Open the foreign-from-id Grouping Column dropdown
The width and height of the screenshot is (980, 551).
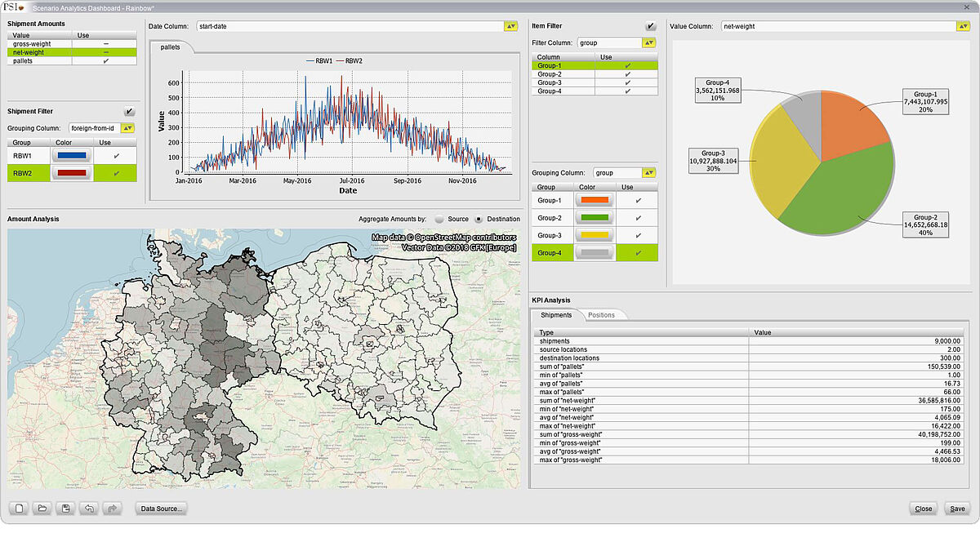coord(127,128)
